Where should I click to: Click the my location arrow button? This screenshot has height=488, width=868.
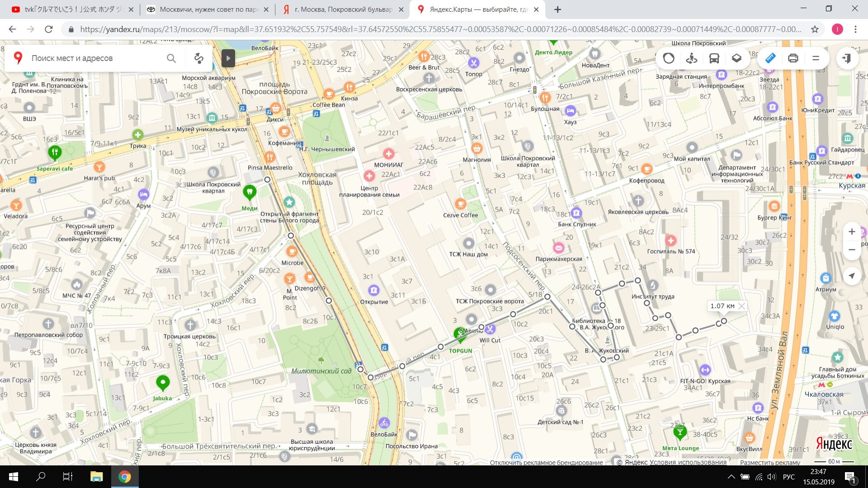click(x=852, y=276)
